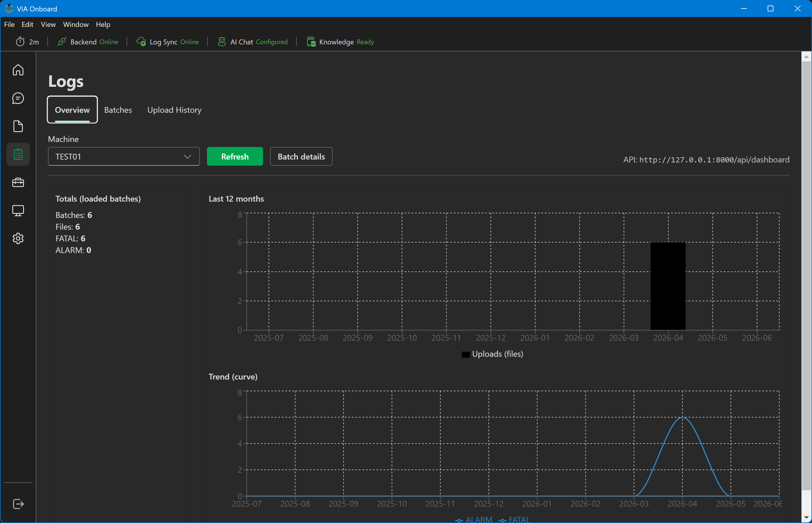Click the AI Chat robot icon

(x=222, y=42)
